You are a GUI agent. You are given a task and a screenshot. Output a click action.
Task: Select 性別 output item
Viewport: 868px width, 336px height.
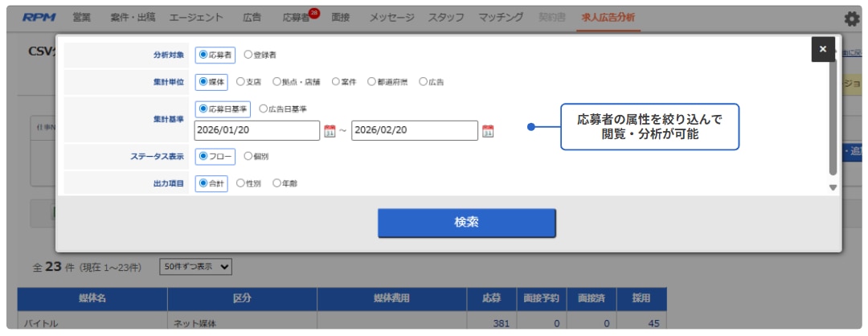point(248,183)
